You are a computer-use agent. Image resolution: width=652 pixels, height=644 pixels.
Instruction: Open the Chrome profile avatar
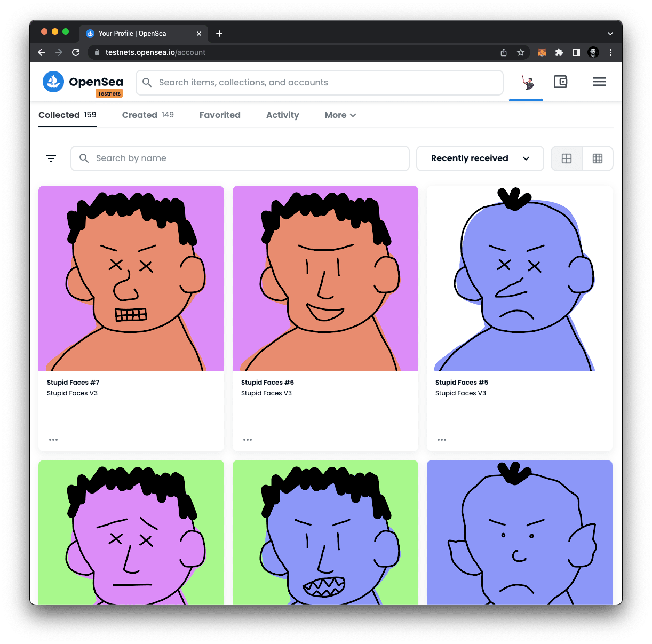593,52
